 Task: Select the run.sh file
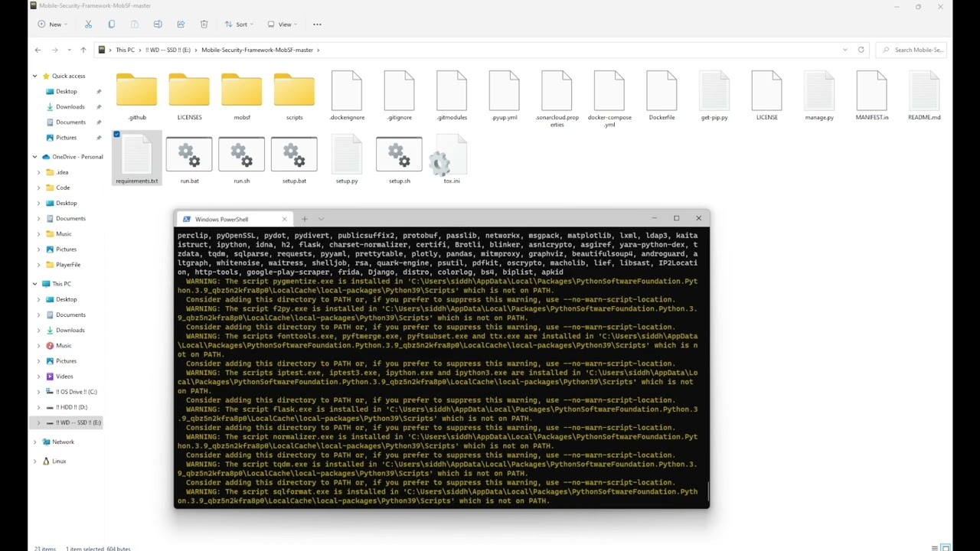pyautogui.click(x=242, y=161)
